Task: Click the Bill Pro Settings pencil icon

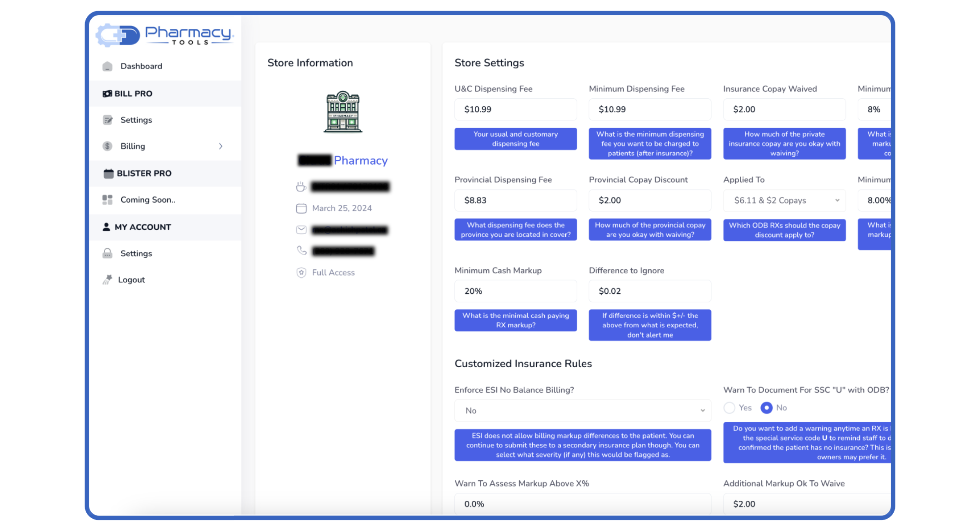Action: pos(107,120)
